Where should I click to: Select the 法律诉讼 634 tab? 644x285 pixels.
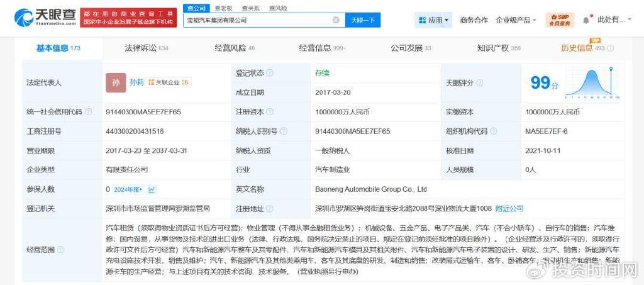point(146,48)
